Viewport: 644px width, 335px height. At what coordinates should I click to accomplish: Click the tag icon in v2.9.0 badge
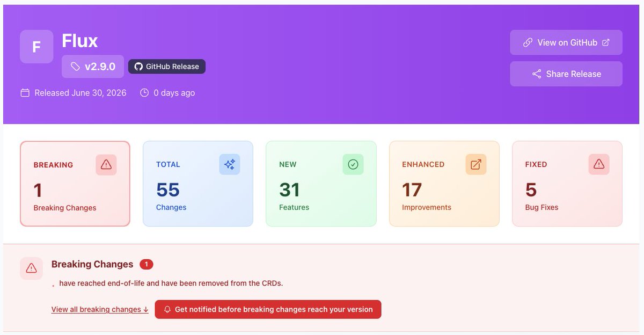pos(75,67)
